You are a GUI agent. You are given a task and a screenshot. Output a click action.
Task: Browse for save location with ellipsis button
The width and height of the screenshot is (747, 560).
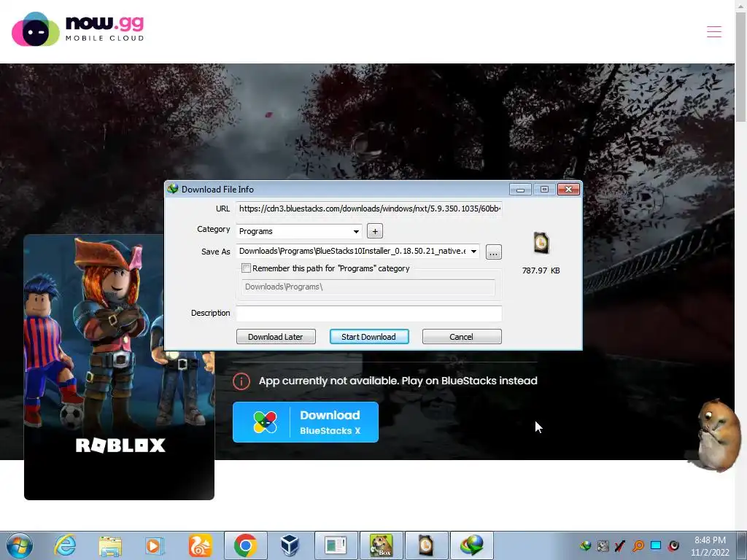pyautogui.click(x=494, y=252)
